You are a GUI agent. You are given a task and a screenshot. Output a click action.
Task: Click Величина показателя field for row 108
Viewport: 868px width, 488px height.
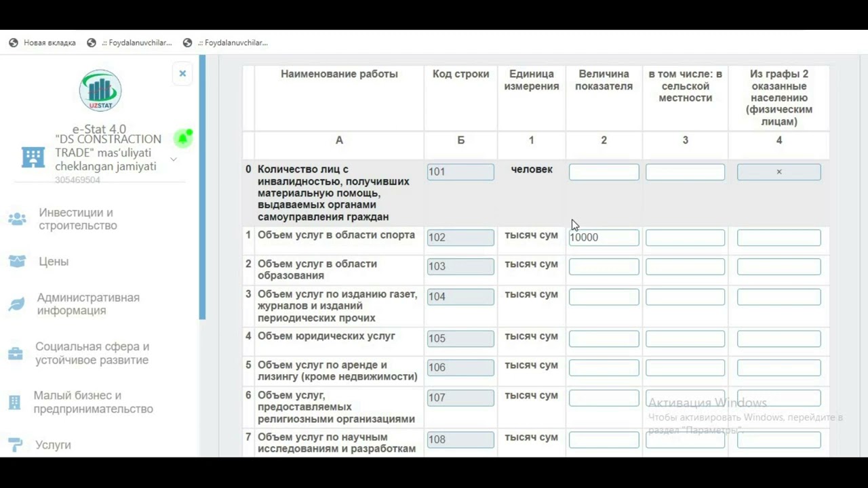[604, 439]
